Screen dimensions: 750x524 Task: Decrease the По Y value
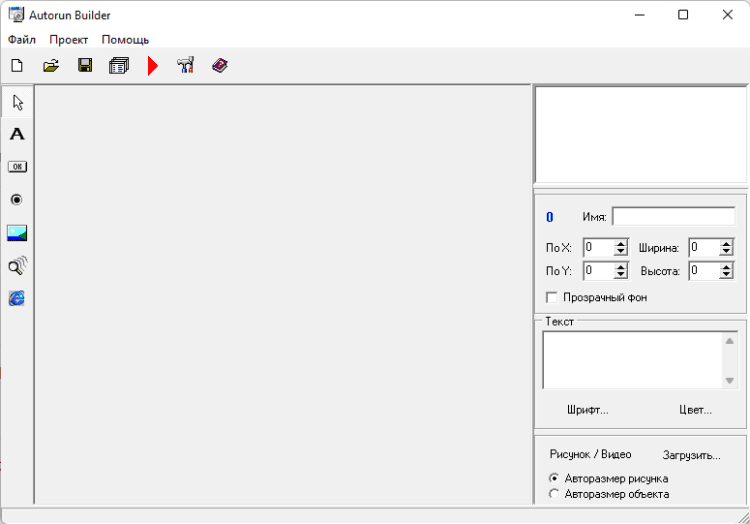(x=620, y=275)
